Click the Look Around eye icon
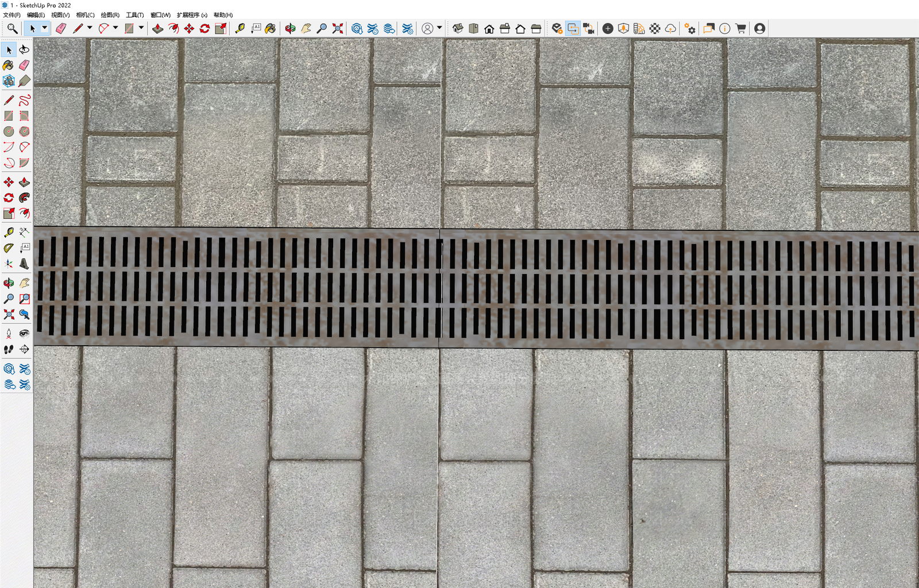 pos(24,334)
